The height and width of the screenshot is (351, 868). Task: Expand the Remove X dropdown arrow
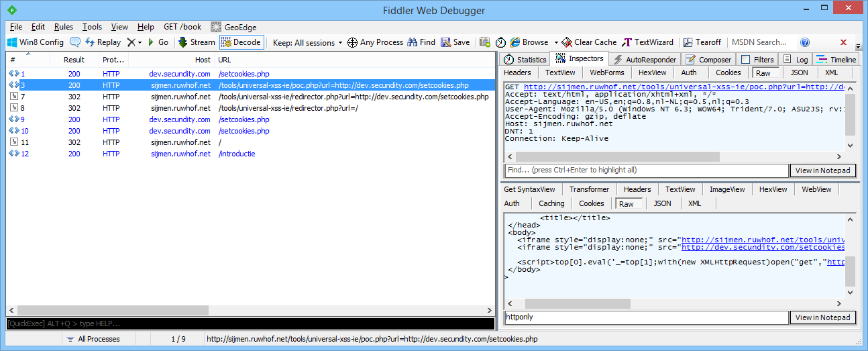[140, 42]
